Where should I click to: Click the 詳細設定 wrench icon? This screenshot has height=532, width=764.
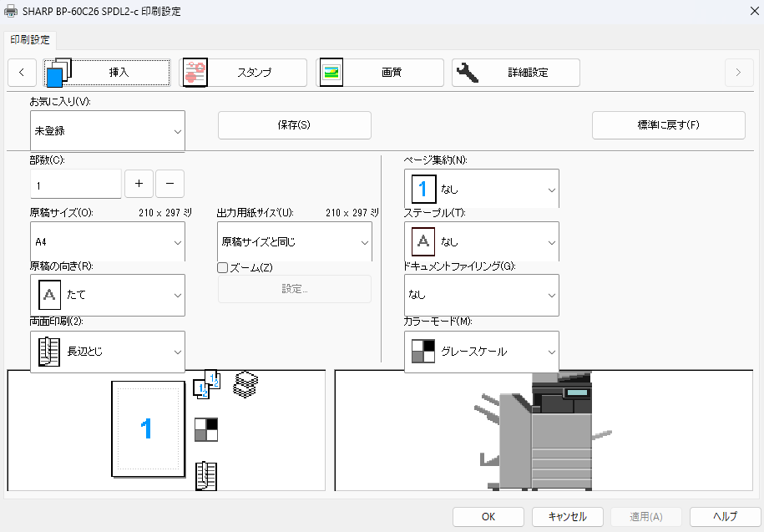click(468, 73)
